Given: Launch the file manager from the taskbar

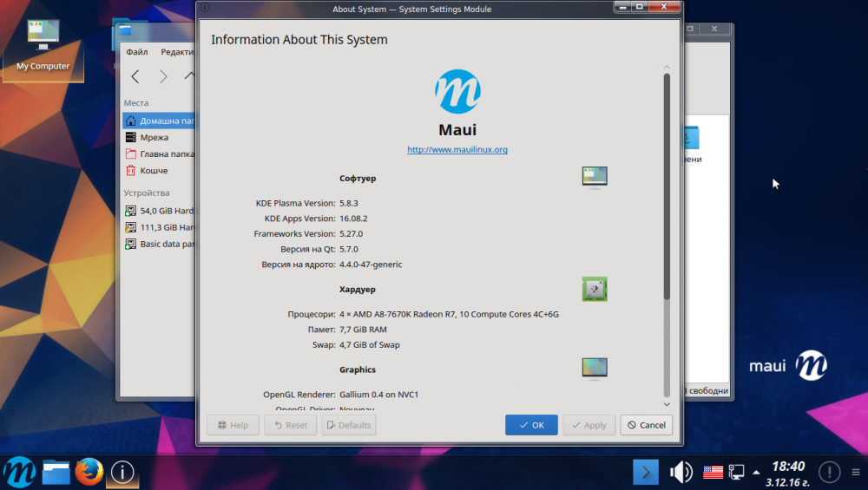Looking at the screenshot, I should pyautogui.click(x=56, y=473).
